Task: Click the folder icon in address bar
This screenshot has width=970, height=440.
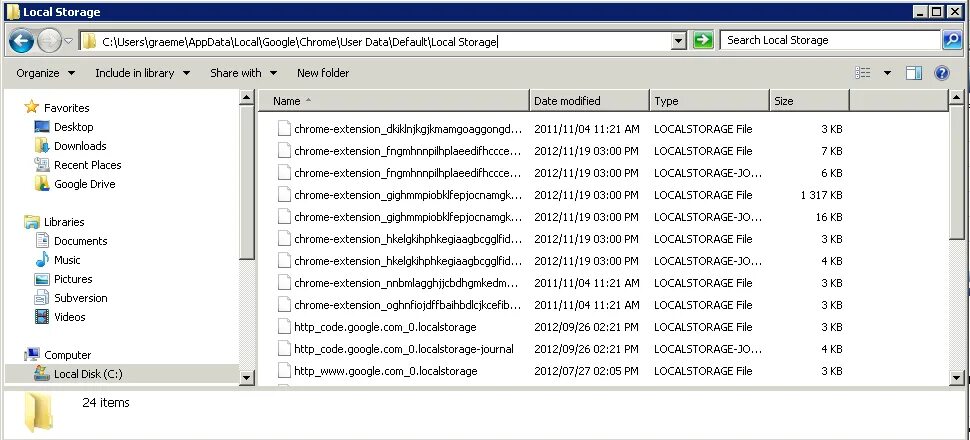Action: [x=90, y=41]
